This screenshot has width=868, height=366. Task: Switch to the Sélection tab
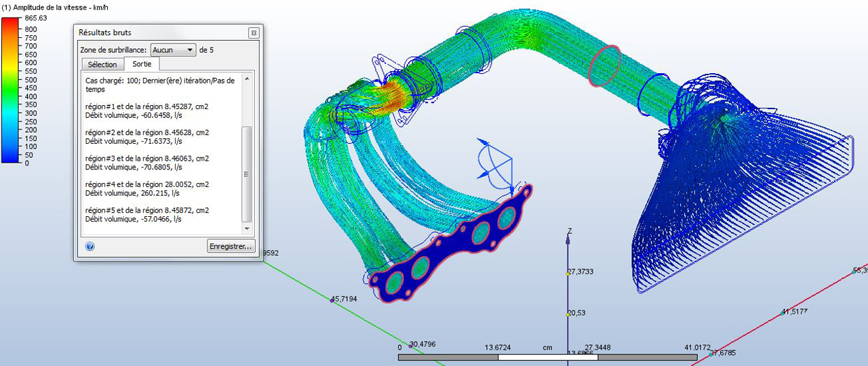coord(102,64)
